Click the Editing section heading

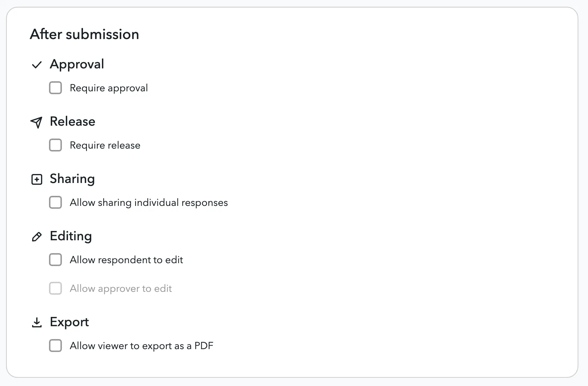click(x=71, y=236)
